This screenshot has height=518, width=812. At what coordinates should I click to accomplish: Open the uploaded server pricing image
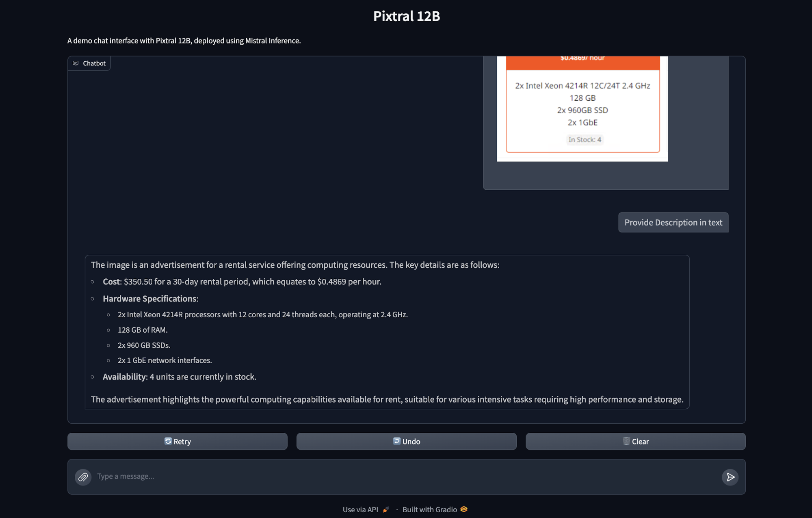(x=582, y=109)
